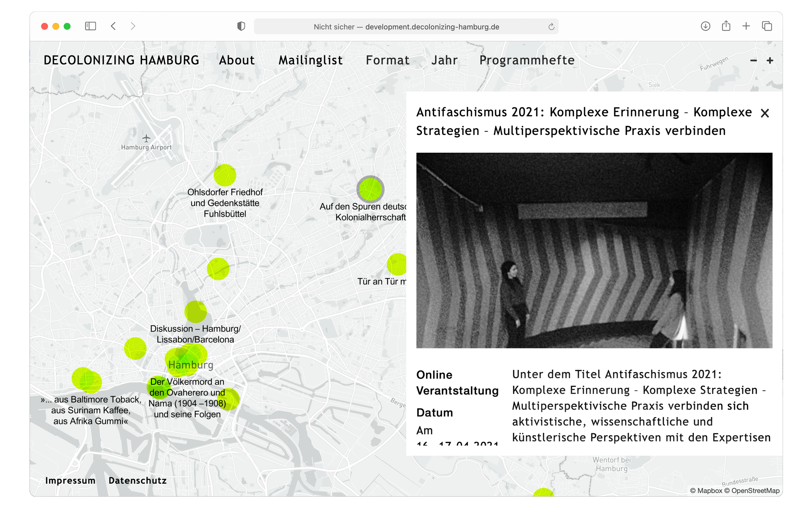The image size is (812, 508).
Task: Open the Safari downloads icon
Action: pyautogui.click(x=705, y=26)
